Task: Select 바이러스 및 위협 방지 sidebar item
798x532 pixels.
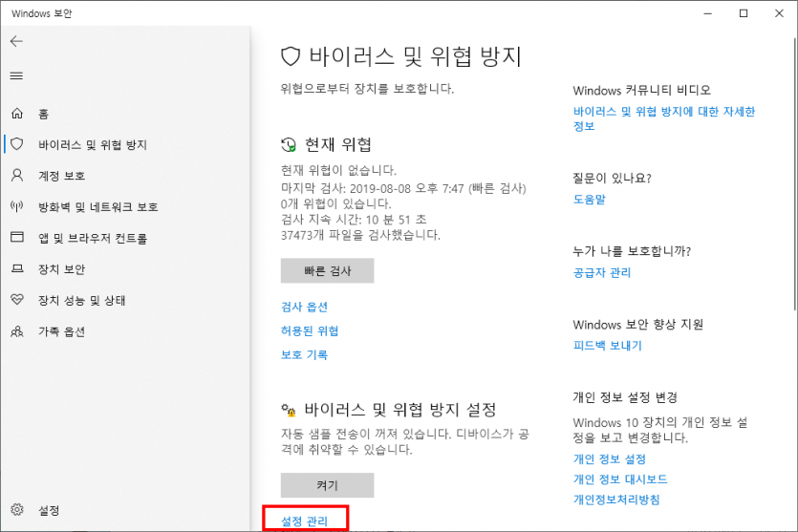Action: point(93,145)
